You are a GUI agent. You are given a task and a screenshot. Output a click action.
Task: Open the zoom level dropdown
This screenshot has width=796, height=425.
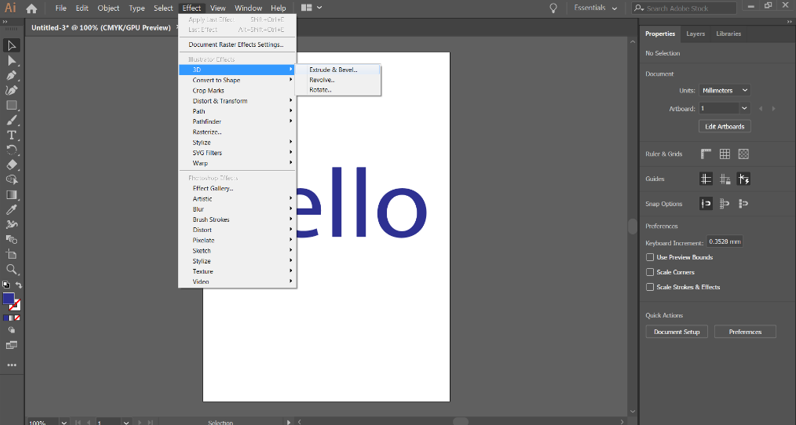point(64,422)
